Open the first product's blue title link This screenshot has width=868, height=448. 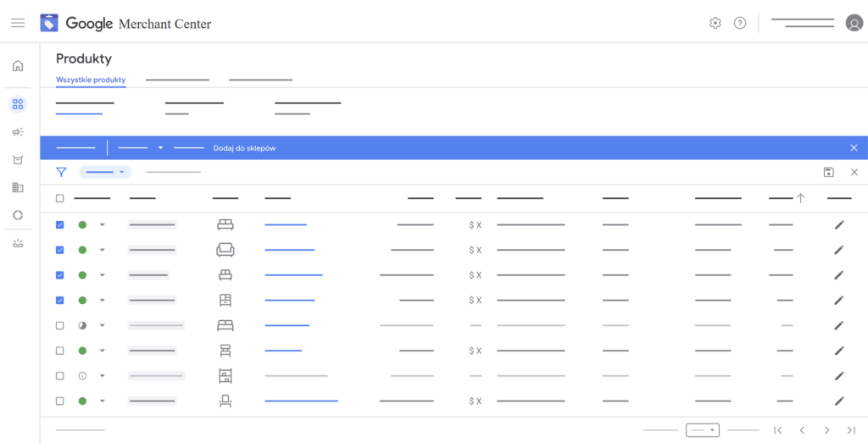tap(286, 224)
